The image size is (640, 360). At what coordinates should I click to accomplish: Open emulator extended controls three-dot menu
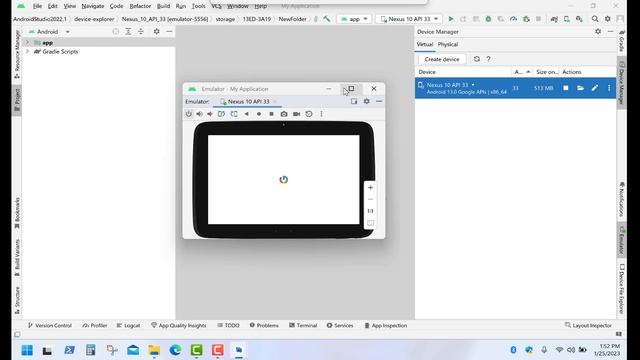[x=321, y=114]
